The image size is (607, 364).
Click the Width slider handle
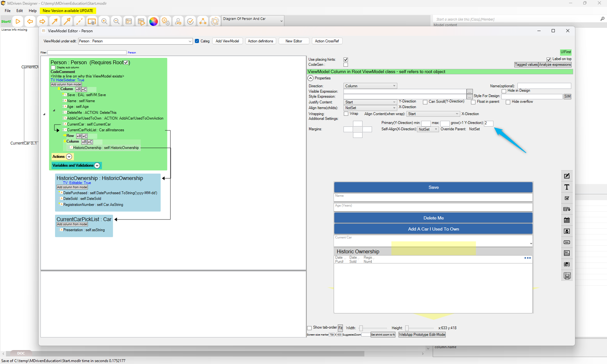(x=361, y=328)
